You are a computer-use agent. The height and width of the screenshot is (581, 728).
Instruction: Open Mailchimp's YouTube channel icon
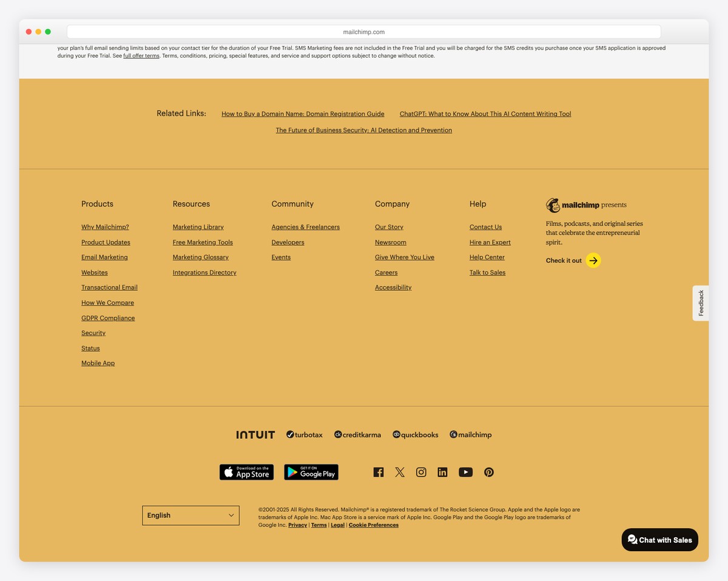click(x=465, y=472)
